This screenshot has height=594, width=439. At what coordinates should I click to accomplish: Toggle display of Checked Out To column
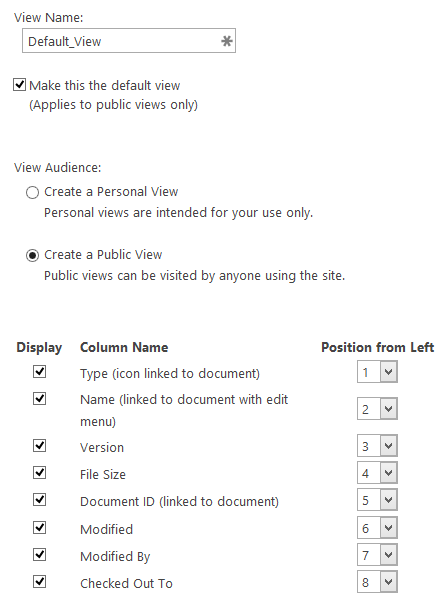click(x=39, y=581)
